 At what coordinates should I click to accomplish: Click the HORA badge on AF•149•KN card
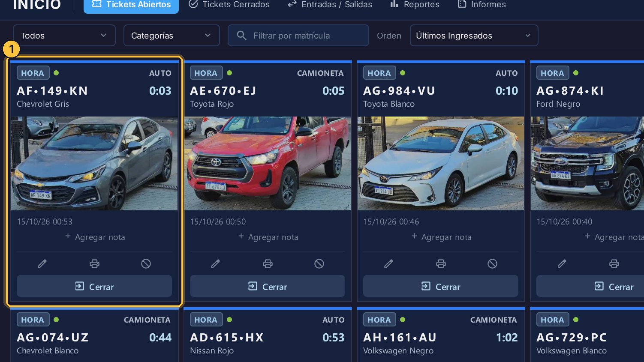click(33, 73)
